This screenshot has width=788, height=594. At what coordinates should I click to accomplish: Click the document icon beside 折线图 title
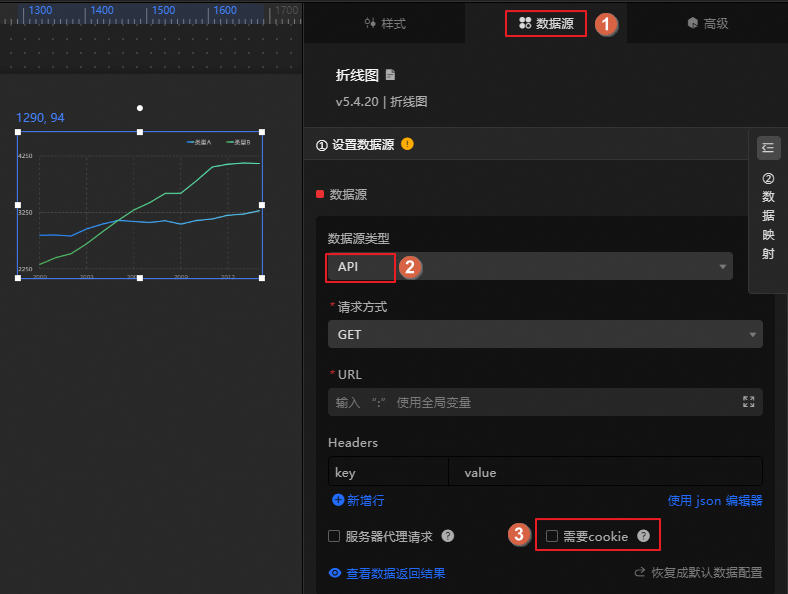coord(390,75)
